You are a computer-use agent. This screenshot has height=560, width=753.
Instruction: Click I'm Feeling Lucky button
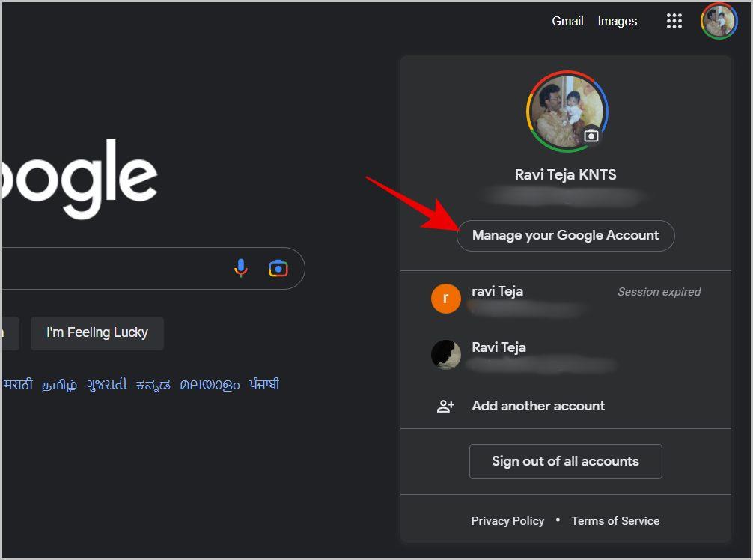(x=97, y=333)
